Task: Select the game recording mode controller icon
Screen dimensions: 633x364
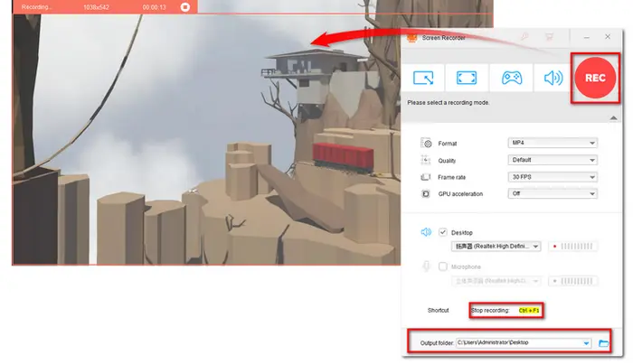Action: tap(512, 78)
